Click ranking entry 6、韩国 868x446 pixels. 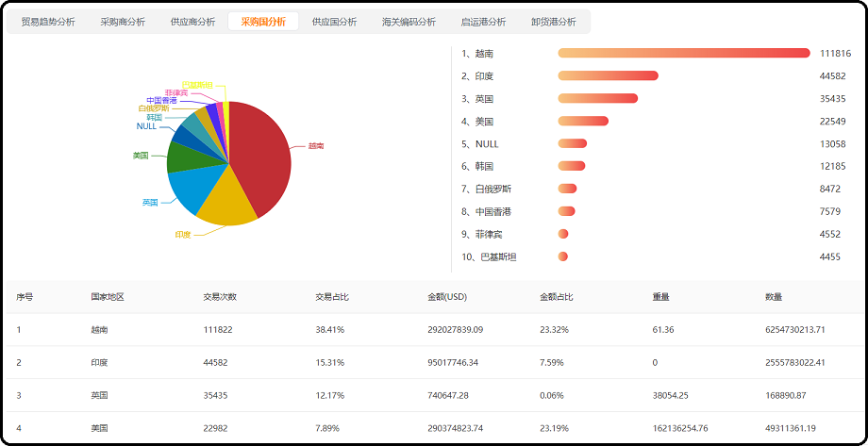click(x=477, y=167)
